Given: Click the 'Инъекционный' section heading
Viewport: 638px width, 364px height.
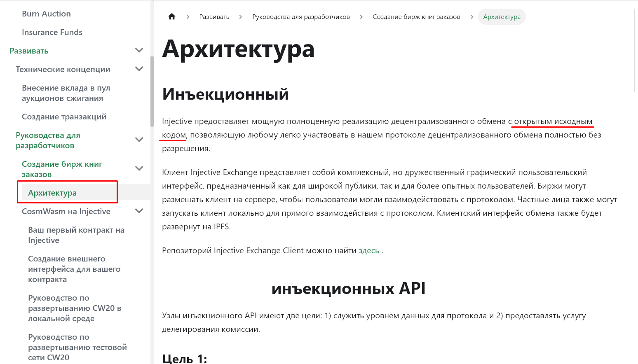Looking at the screenshot, I should pyautogui.click(x=225, y=94).
